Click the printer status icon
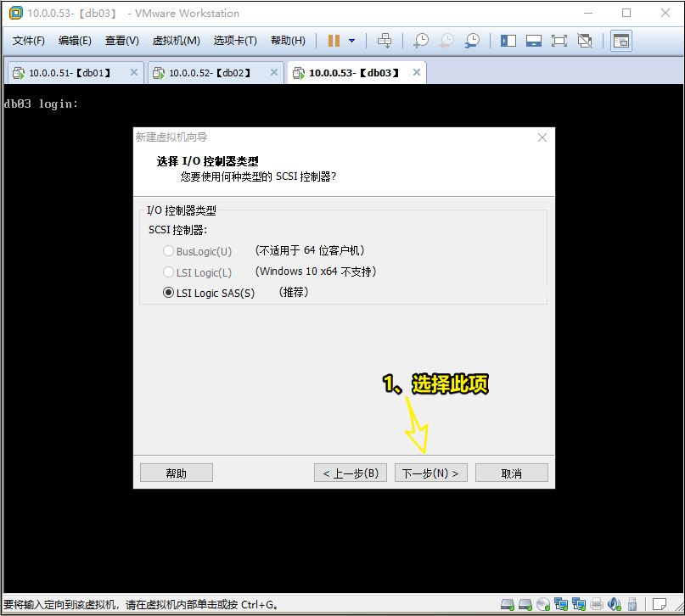The image size is (685, 616). coord(597,605)
